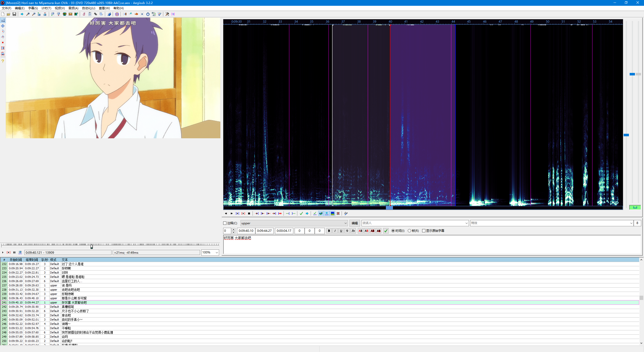Go to the previous line in audio toolbar
Image resolution: width=644 pixels, height=352 pixels.
pos(226,213)
